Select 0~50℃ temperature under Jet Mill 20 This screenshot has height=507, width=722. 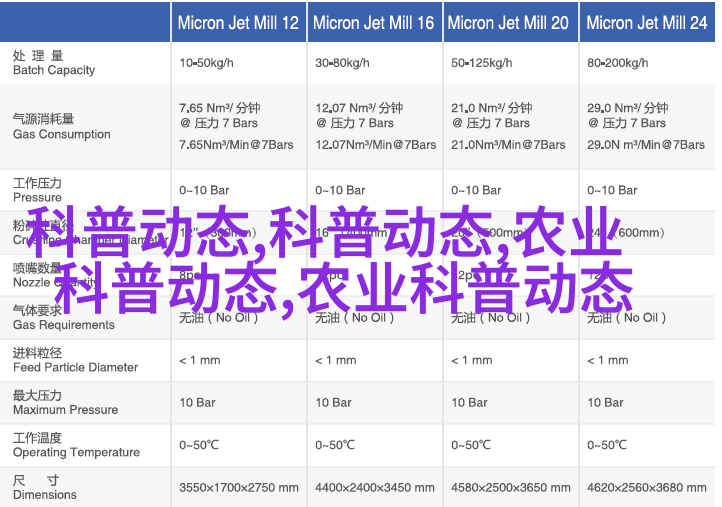click(471, 445)
